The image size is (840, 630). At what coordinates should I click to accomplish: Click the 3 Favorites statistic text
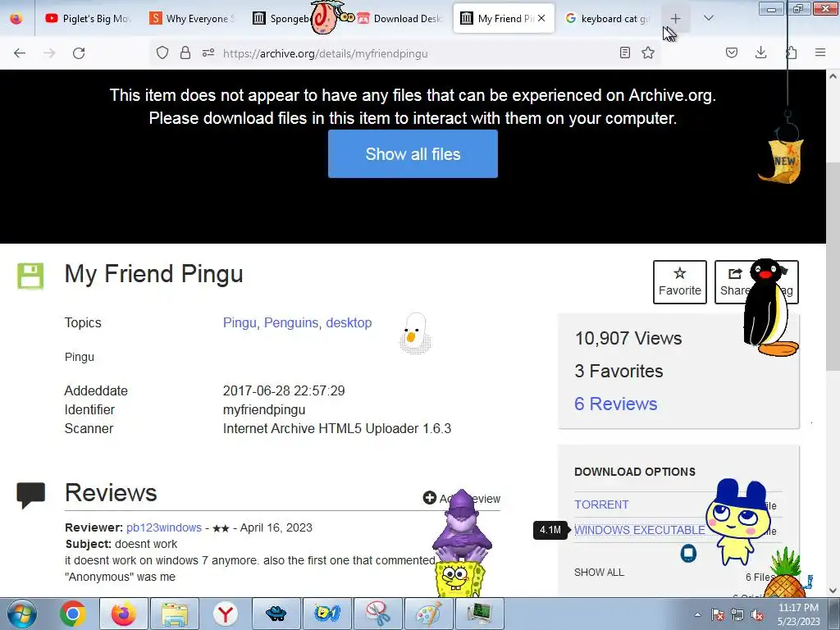(619, 371)
